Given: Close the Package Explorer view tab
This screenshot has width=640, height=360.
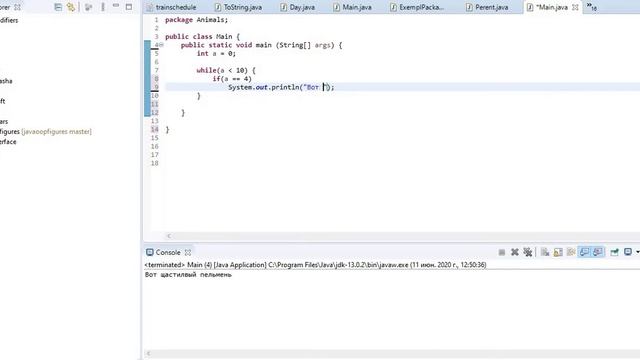Looking at the screenshot, I should tap(17, 7).
